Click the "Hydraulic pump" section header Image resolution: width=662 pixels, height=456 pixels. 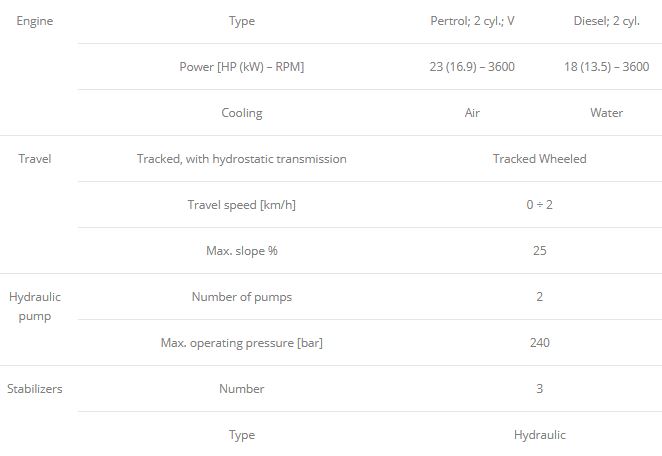click(x=35, y=306)
